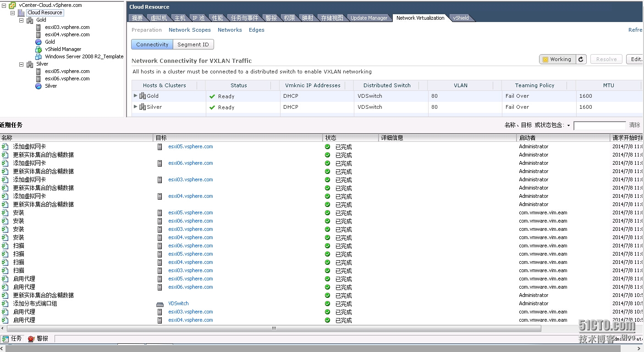The height and width of the screenshot is (352, 644).
Task: Collapse the Cloud Resource tree node
Action: pyautogui.click(x=13, y=12)
